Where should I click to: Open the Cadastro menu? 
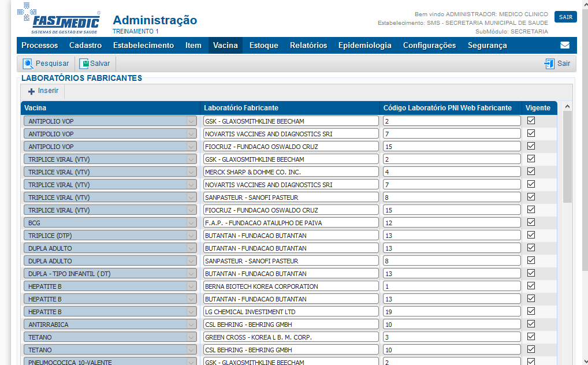tap(85, 46)
